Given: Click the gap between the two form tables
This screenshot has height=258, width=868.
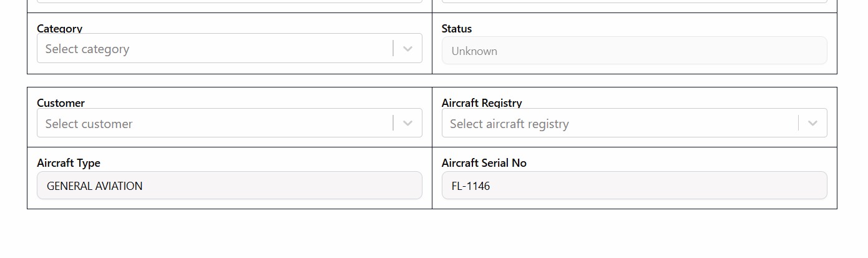Looking at the screenshot, I should coord(432,81).
